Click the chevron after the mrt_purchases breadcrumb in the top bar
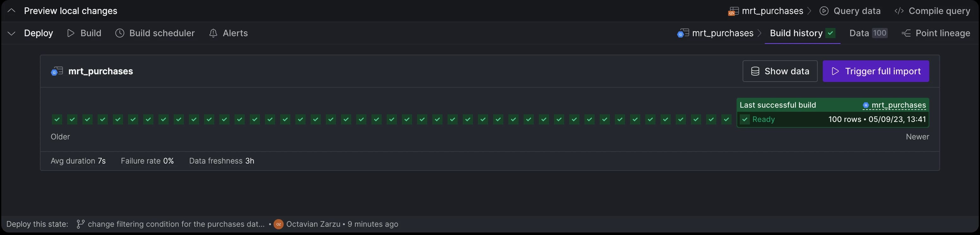The width and height of the screenshot is (980, 235). (x=809, y=11)
